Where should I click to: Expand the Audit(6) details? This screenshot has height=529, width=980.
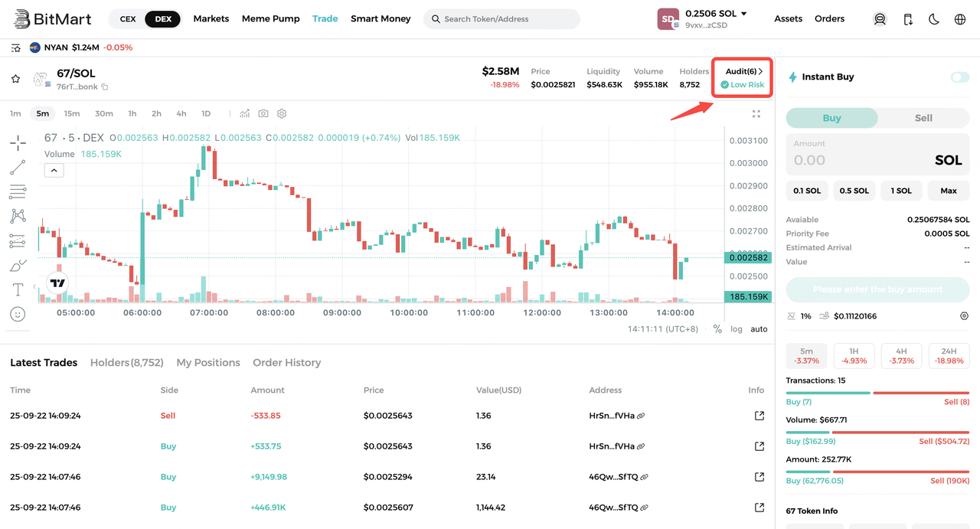[744, 71]
